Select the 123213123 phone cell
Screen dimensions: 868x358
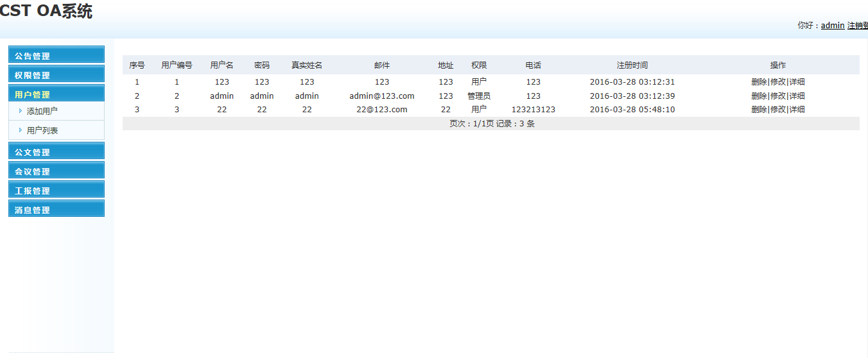click(x=534, y=110)
